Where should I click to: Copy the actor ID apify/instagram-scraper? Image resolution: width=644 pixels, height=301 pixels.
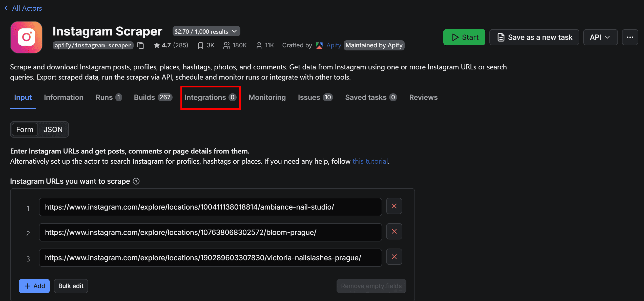[x=141, y=45]
